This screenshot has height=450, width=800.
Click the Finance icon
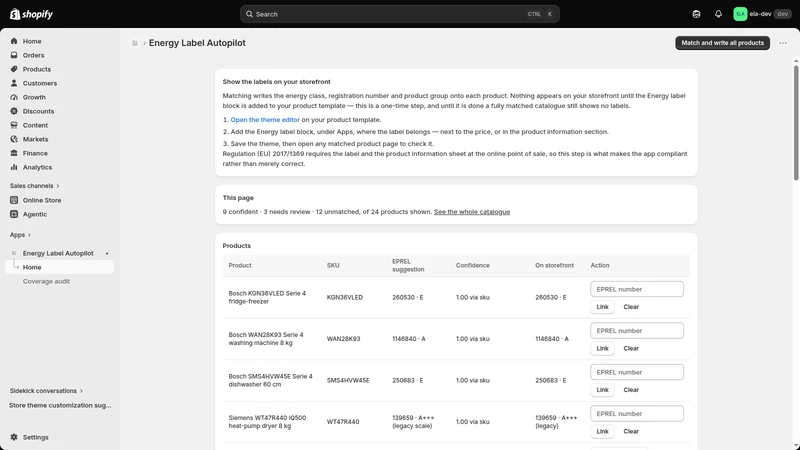tap(14, 153)
